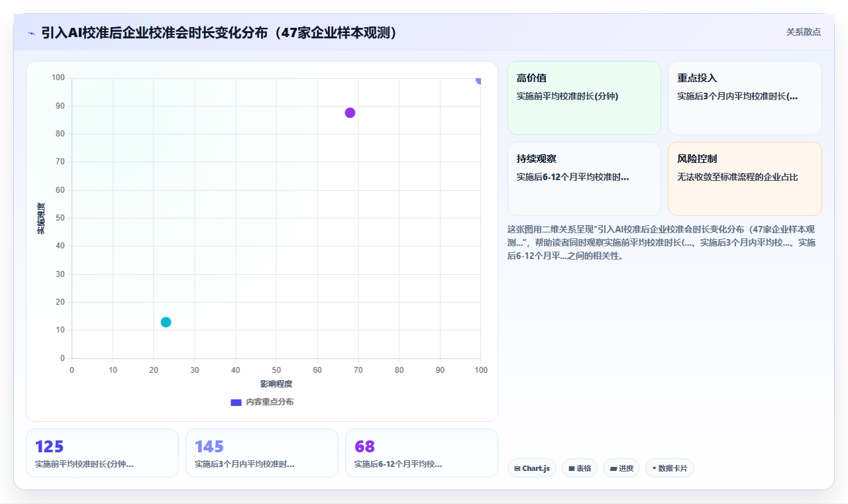Screen dimensions: 848x504
Task: Open the 重点投入 quadrant card
Action: click(745, 98)
